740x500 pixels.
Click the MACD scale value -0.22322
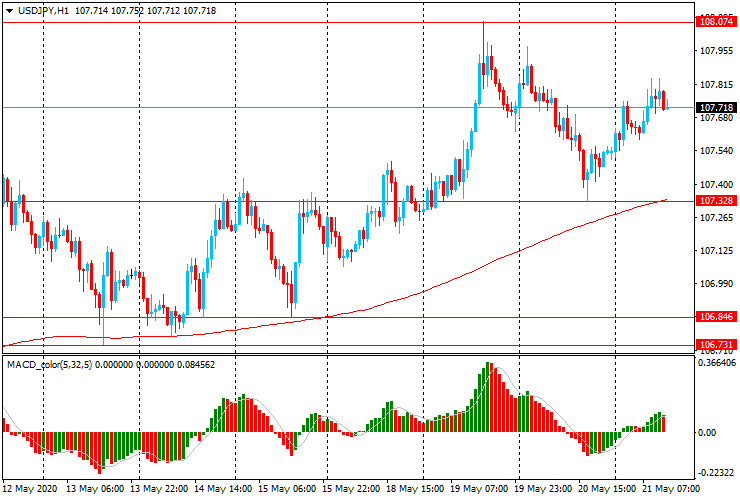coord(716,474)
